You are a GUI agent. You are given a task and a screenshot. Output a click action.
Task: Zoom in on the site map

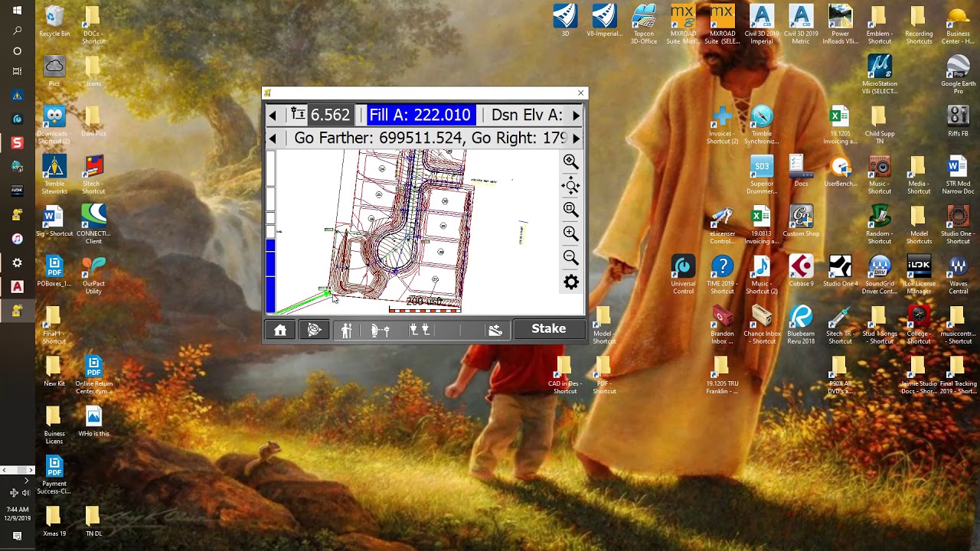point(570,233)
